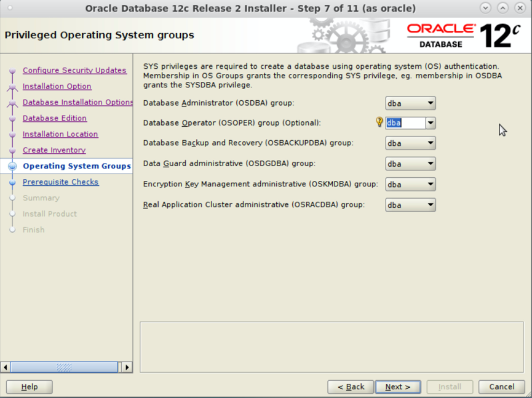Maximize the installer window
Screen dimensions: 532x398
[502, 8]
